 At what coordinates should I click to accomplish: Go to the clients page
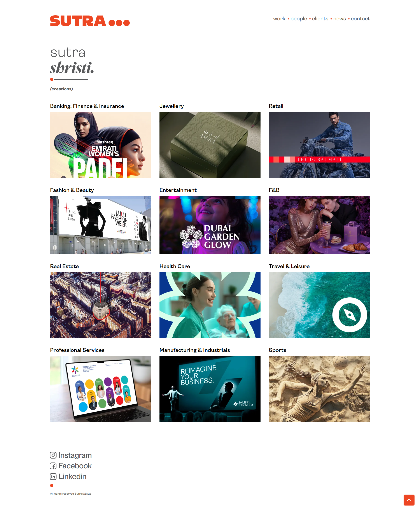320,19
